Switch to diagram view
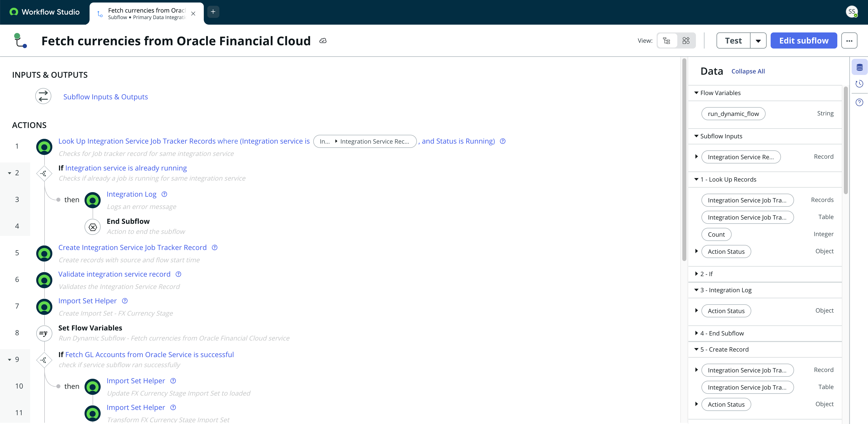Viewport: 868px width, 424px height. coord(686,41)
